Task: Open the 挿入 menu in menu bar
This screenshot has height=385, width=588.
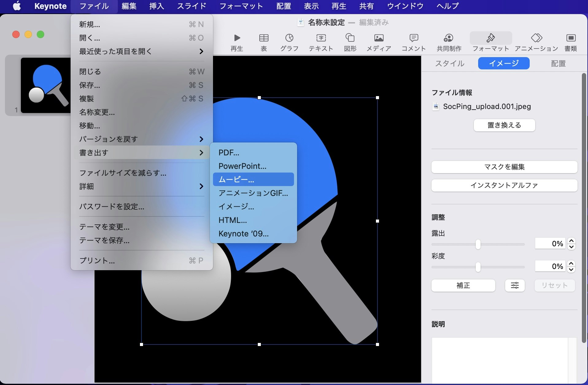Action: [157, 6]
